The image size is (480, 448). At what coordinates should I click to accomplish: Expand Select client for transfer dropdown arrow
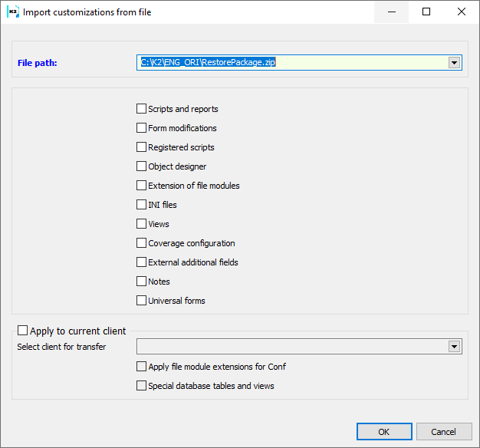tap(454, 347)
